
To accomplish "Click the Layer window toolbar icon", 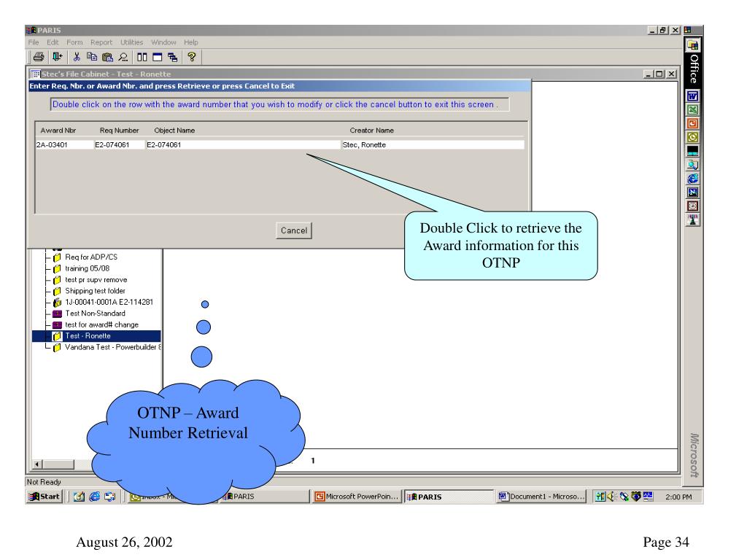I will [x=158, y=57].
